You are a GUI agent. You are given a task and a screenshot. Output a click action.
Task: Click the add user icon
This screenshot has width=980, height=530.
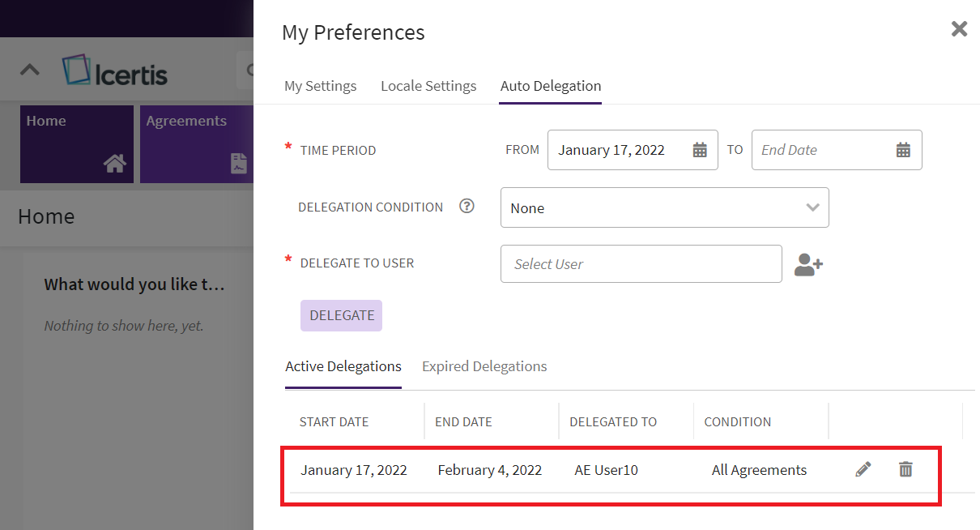[807, 264]
